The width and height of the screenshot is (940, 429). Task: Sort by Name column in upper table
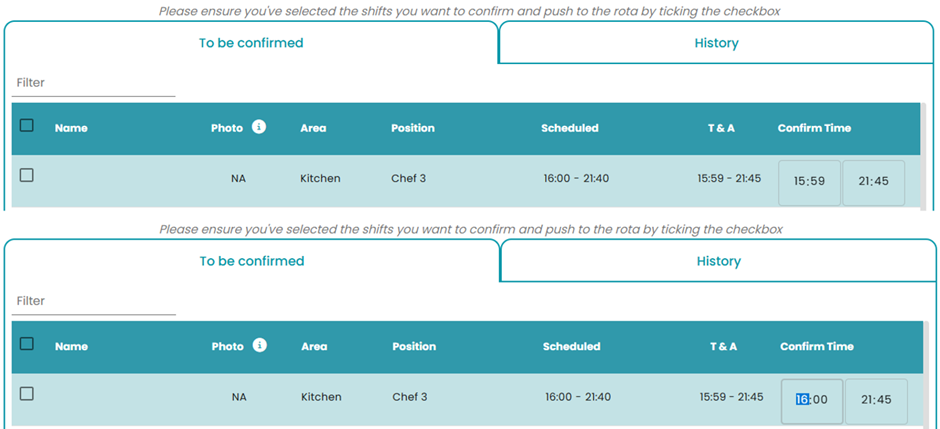[71, 128]
